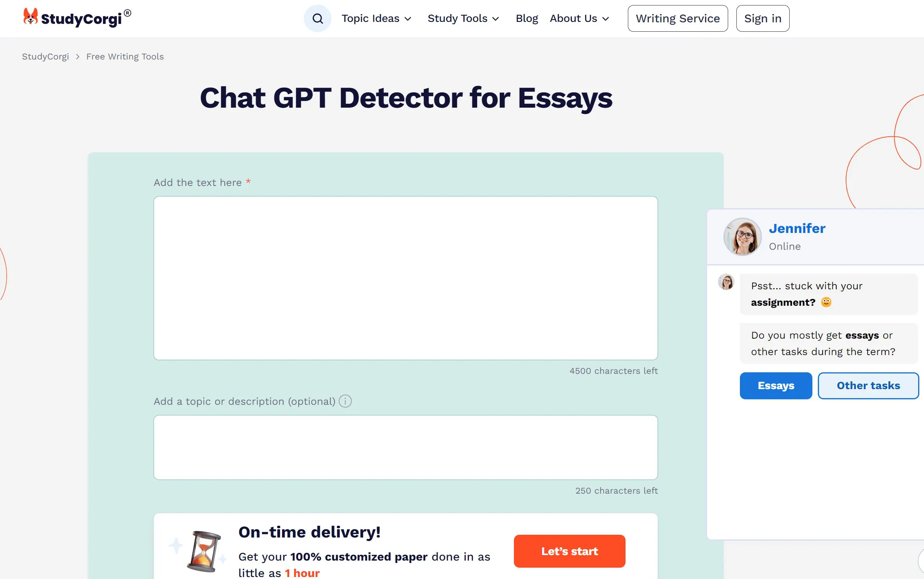Open the chat launcher circle in bottom corner
The width and height of the screenshot is (924, 579).
click(921, 561)
